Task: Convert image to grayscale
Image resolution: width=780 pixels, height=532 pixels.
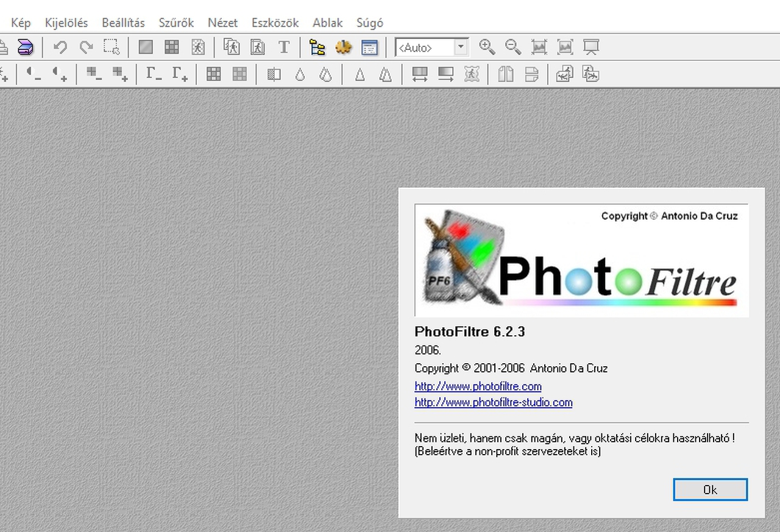Action: 274,74
